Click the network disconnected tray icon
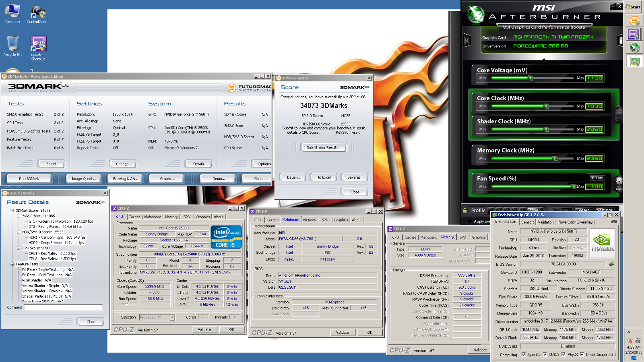The width and height of the screenshot is (644, 362). (x=638, y=341)
